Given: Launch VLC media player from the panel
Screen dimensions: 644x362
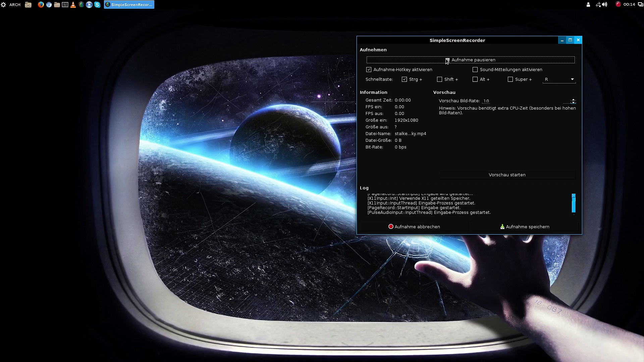Looking at the screenshot, I should [73, 5].
